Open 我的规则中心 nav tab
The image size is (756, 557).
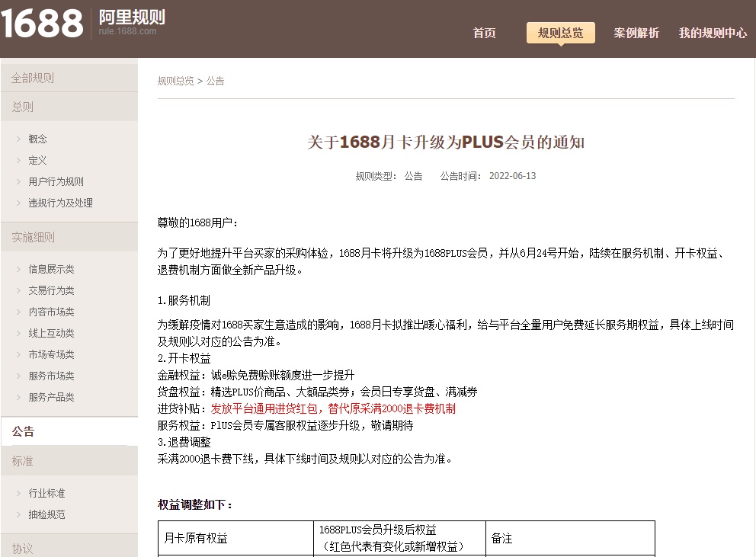click(x=713, y=33)
